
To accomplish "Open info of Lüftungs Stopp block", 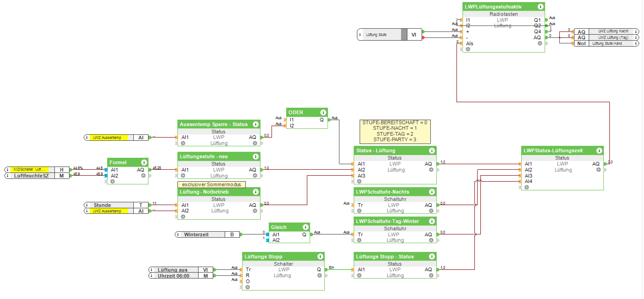I will tap(320, 257).
